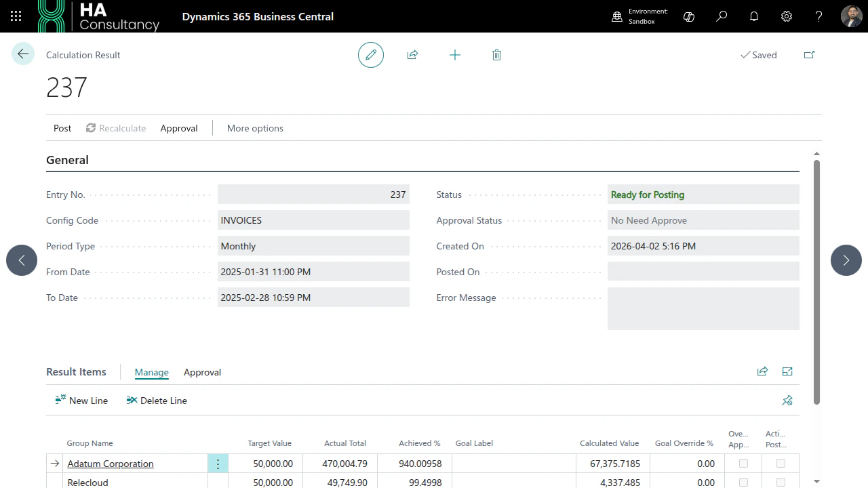The width and height of the screenshot is (868, 488).
Task: Create a new record with the plus icon
Action: point(455,55)
